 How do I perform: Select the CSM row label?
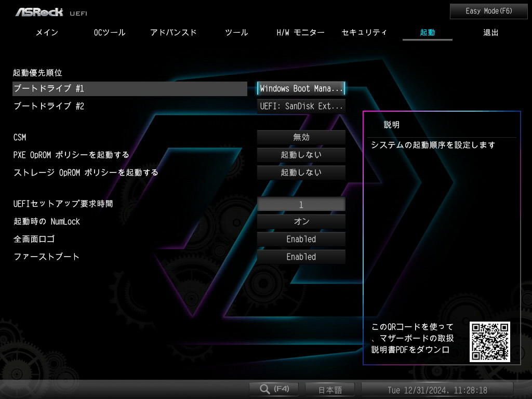pos(20,137)
